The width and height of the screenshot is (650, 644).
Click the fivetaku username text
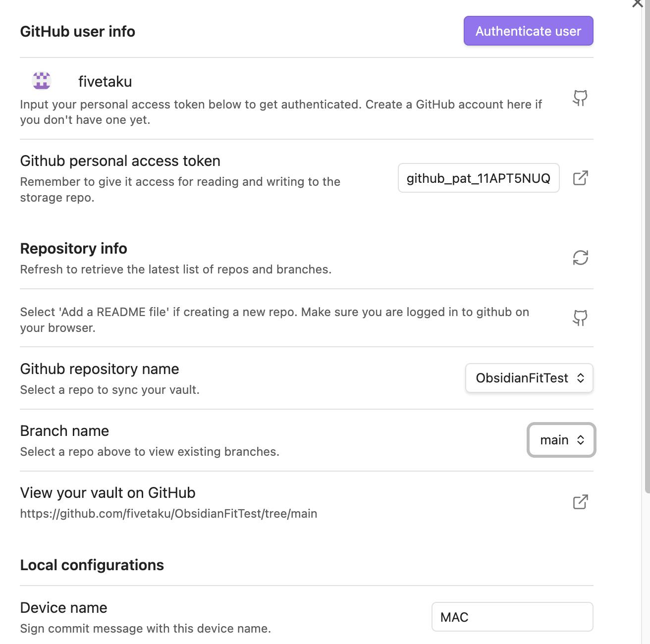(105, 81)
